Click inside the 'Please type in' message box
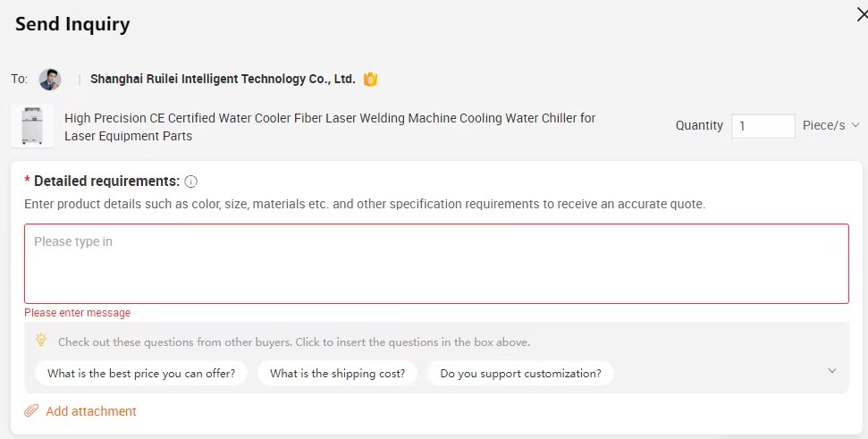This screenshot has width=868, height=439. coord(436,264)
